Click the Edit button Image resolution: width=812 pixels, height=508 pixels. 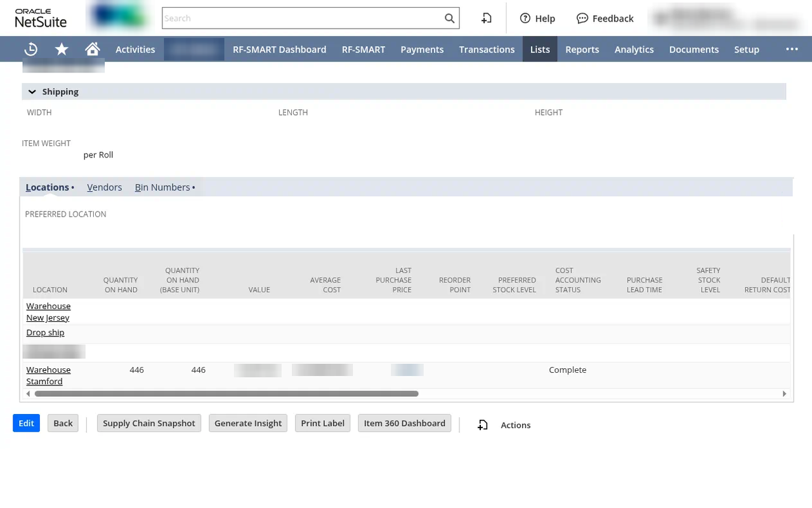point(26,423)
